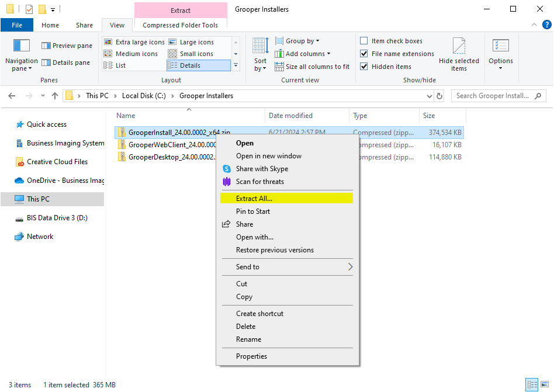
Task: Select Details layout view
Action: point(198,65)
